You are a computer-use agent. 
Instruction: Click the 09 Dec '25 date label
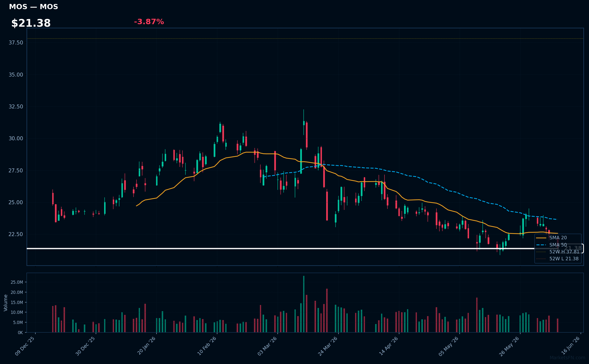(x=25, y=346)
